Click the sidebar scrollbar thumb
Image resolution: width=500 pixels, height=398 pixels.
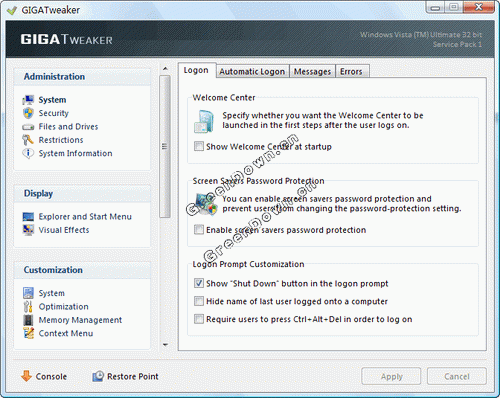165,146
